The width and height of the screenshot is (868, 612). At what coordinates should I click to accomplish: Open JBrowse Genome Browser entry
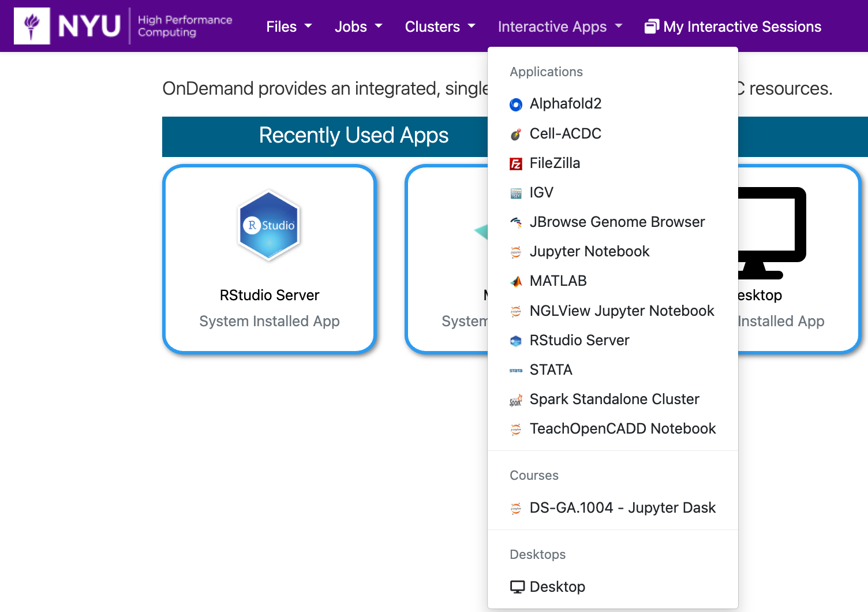pyautogui.click(x=613, y=222)
